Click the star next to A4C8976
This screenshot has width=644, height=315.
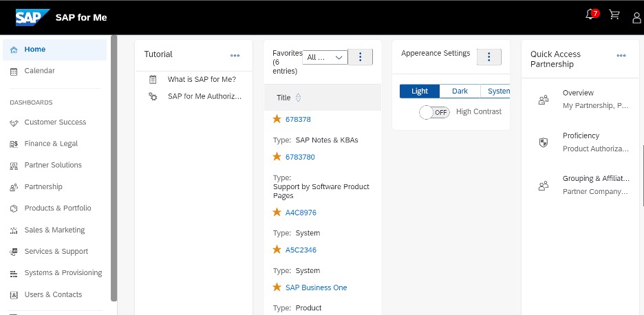(x=277, y=212)
